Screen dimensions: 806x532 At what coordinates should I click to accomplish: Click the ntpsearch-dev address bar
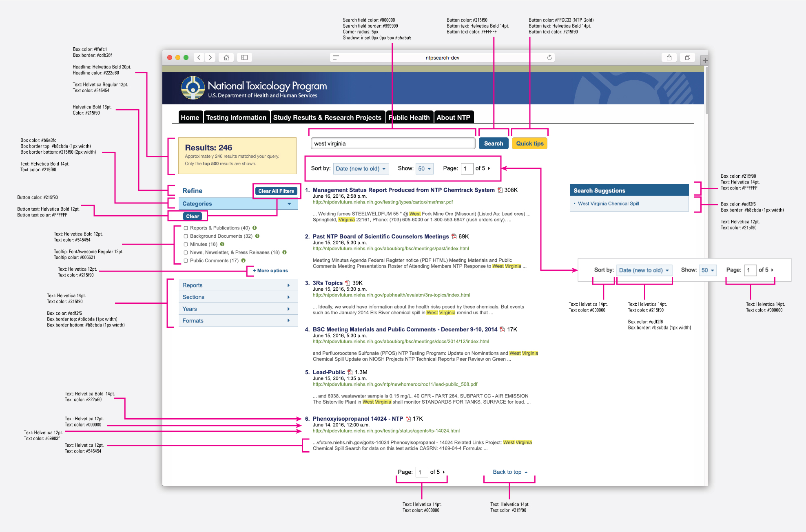pyautogui.click(x=442, y=57)
